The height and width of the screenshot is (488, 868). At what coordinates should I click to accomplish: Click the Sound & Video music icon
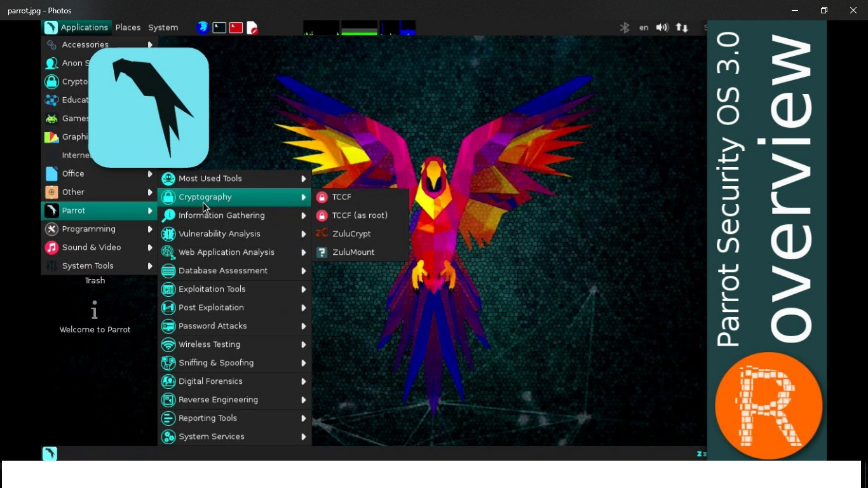coord(52,247)
